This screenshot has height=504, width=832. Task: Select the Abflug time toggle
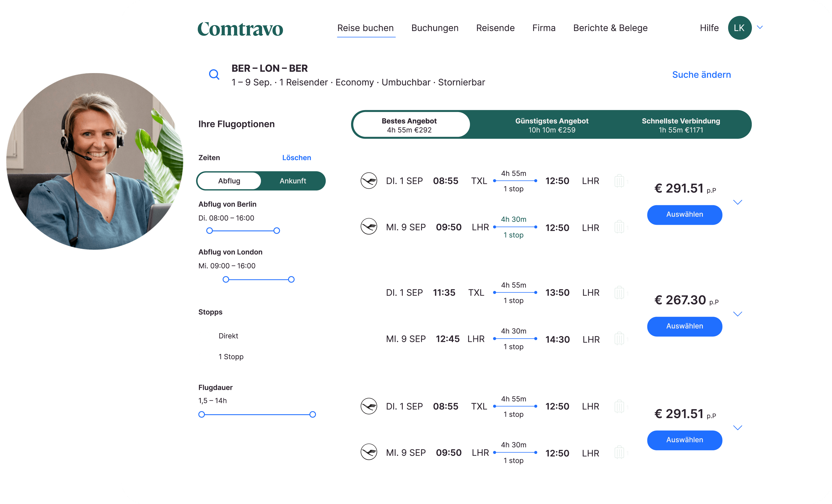(x=229, y=181)
